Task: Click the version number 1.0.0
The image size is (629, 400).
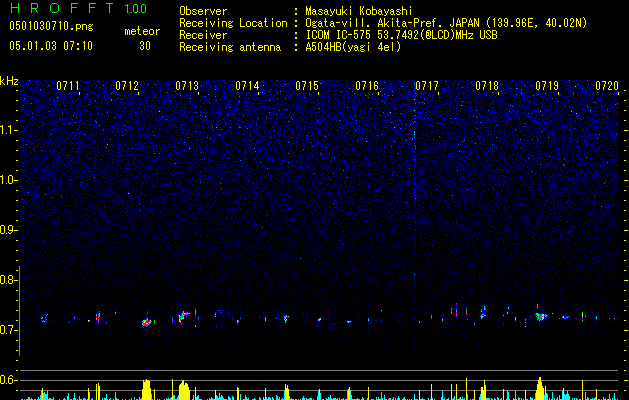Action: coord(136,8)
